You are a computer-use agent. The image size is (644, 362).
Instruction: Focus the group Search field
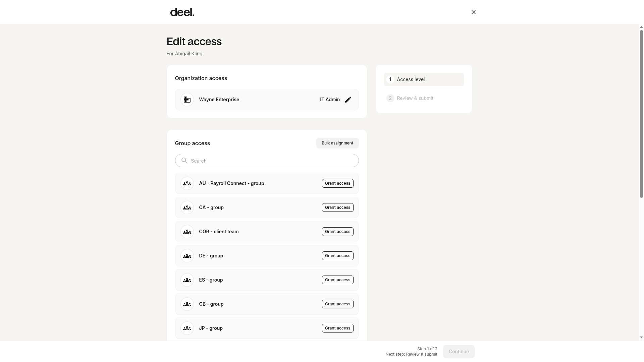[267, 161]
